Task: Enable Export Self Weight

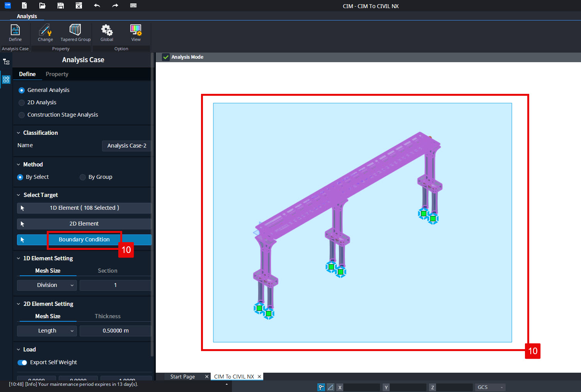Action: pyautogui.click(x=22, y=362)
